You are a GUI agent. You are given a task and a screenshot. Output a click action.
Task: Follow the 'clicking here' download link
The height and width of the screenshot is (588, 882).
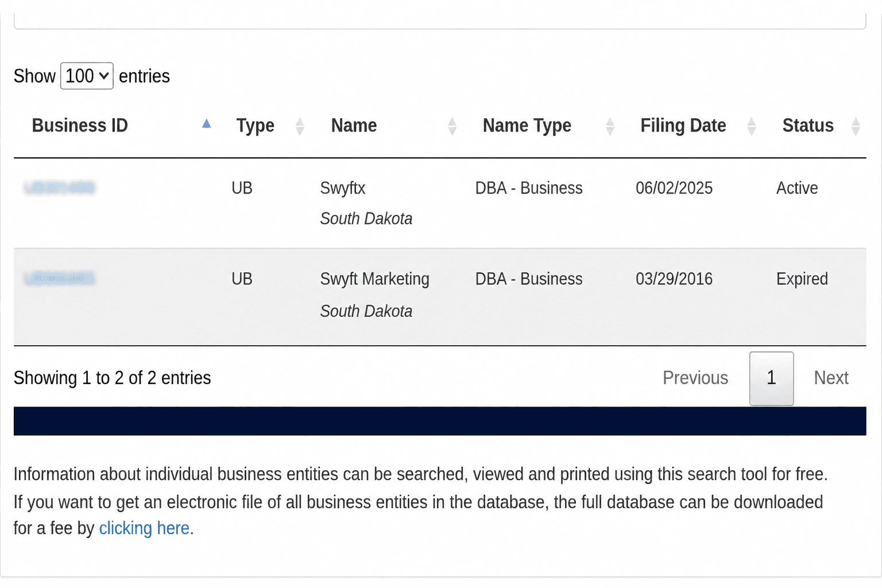(x=144, y=528)
